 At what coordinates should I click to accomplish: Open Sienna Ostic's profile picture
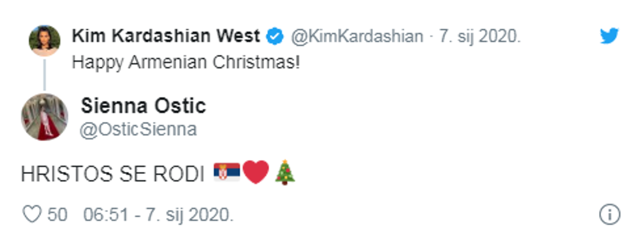click(44, 117)
